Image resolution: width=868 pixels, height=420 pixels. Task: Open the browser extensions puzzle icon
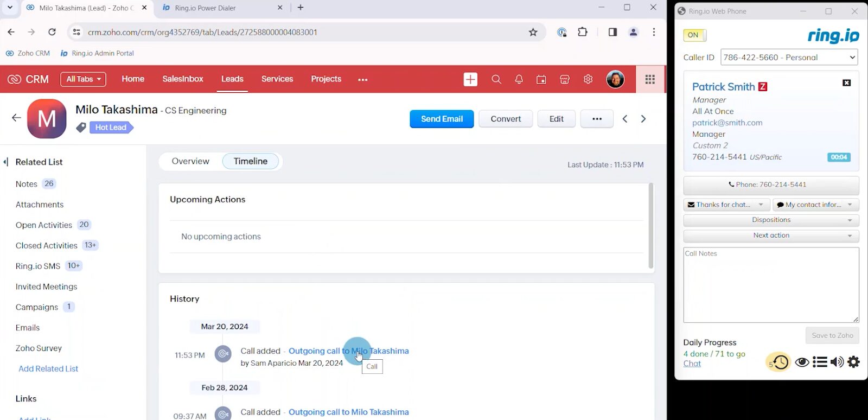pyautogui.click(x=583, y=32)
